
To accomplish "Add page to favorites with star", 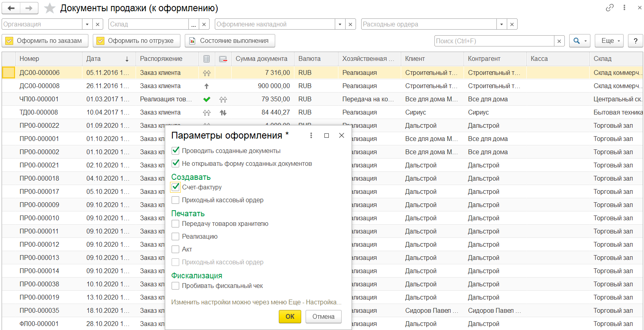I will pos(50,8).
